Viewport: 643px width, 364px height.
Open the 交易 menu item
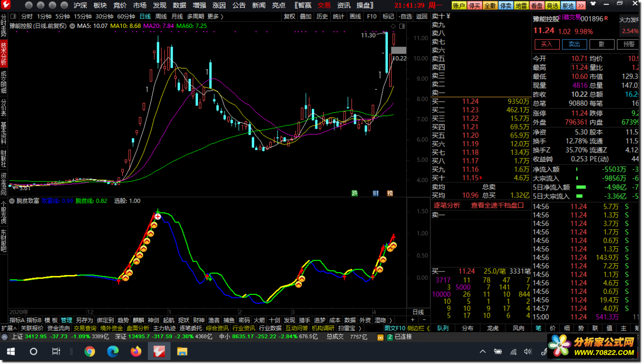pyautogui.click(x=324, y=5)
